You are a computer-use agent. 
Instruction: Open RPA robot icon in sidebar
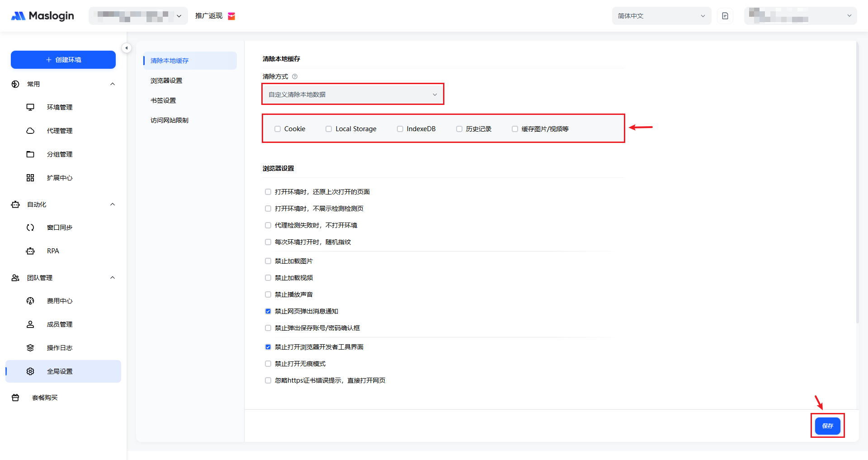30,251
